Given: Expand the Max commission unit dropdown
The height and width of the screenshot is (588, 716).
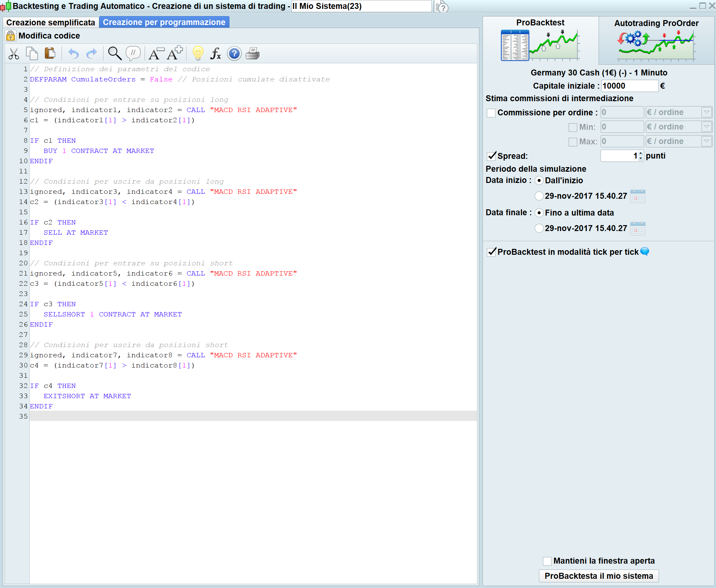Looking at the screenshot, I should (x=706, y=142).
